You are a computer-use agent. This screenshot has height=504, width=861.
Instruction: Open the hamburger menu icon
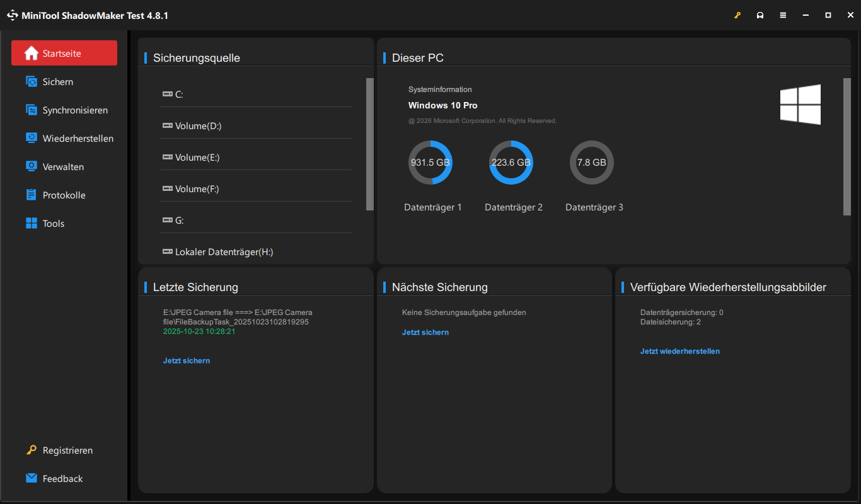pos(783,15)
